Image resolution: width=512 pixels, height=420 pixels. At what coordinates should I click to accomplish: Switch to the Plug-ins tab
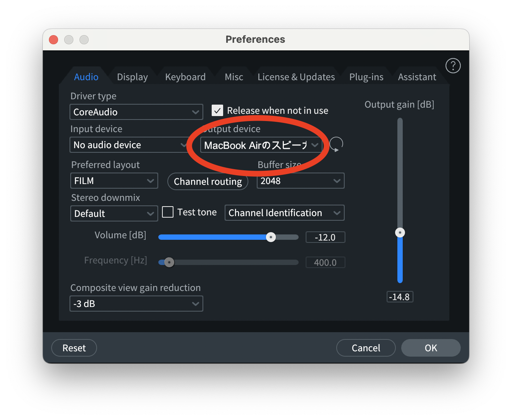click(366, 77)
